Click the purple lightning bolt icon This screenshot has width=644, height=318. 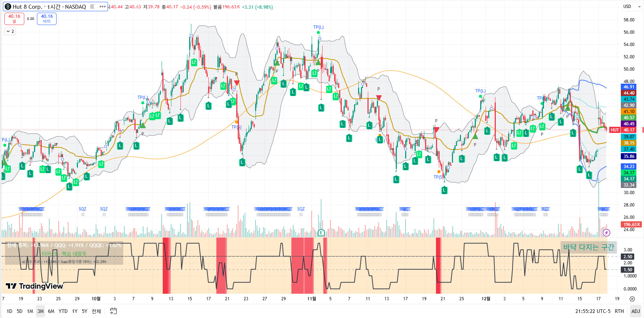tap(606, 233)
